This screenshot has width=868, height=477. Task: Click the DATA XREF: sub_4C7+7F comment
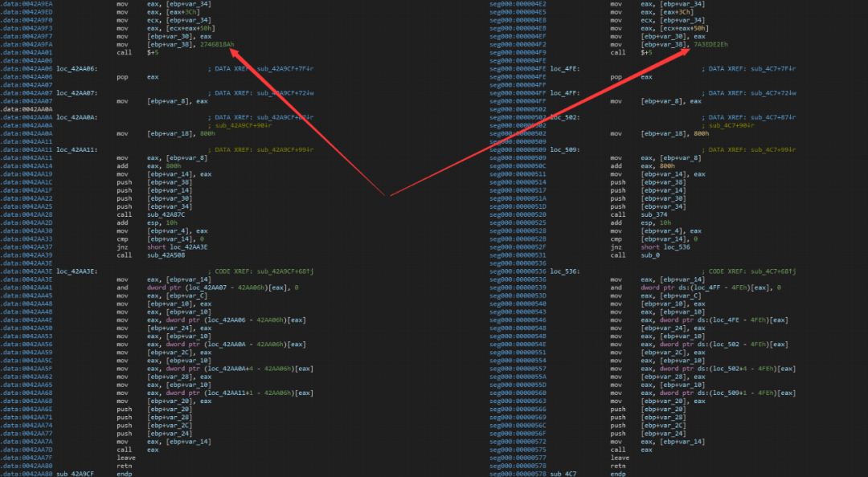click(x=749, y=69)
